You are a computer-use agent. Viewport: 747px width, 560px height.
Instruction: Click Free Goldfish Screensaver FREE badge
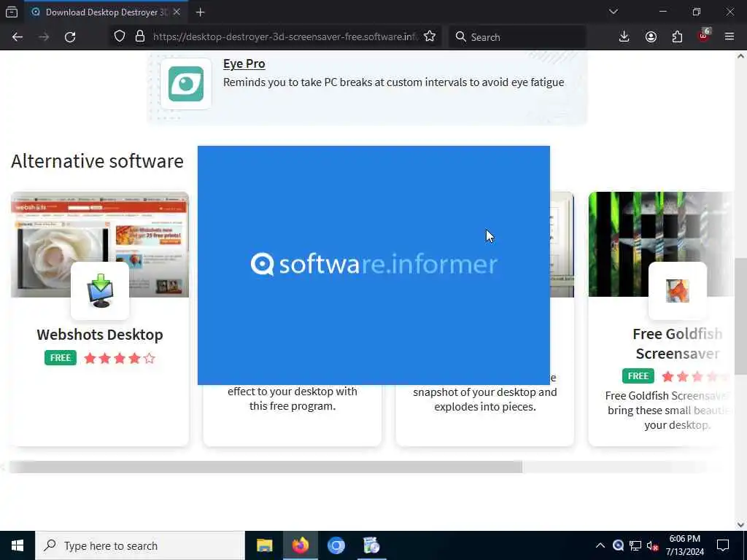point(638,376)
